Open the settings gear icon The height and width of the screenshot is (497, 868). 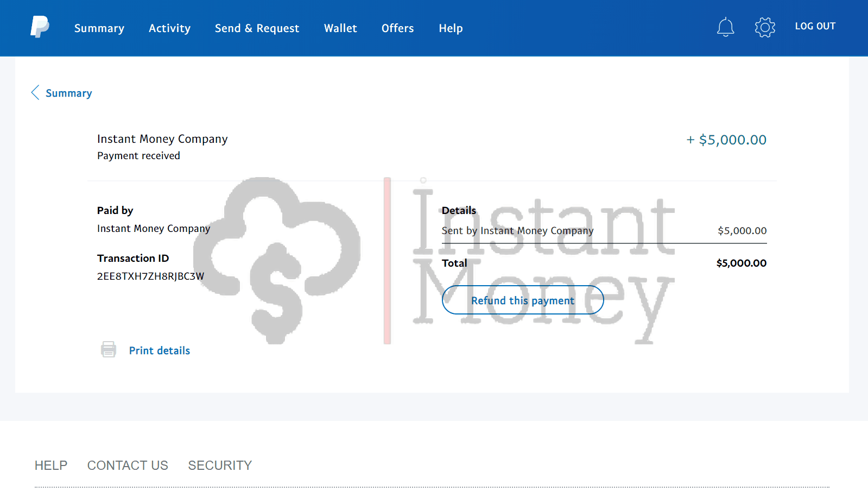pyautogui.click(x=765, y=27)
